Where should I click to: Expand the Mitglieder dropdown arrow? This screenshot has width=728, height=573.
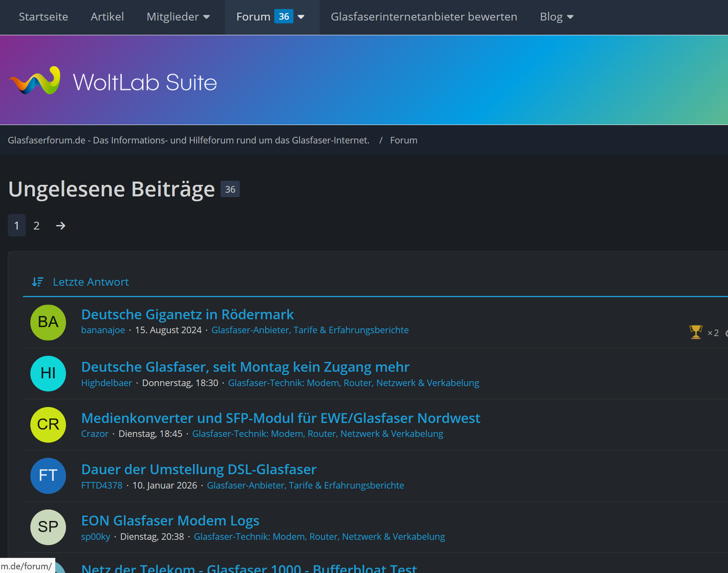coord(206,17)
